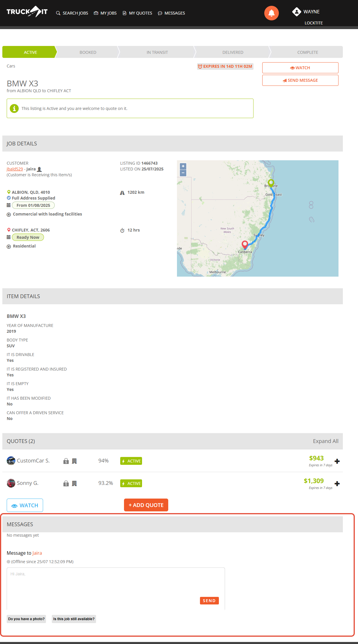
Task: Send the message to Jaira
Action: (x=209, y=601)
